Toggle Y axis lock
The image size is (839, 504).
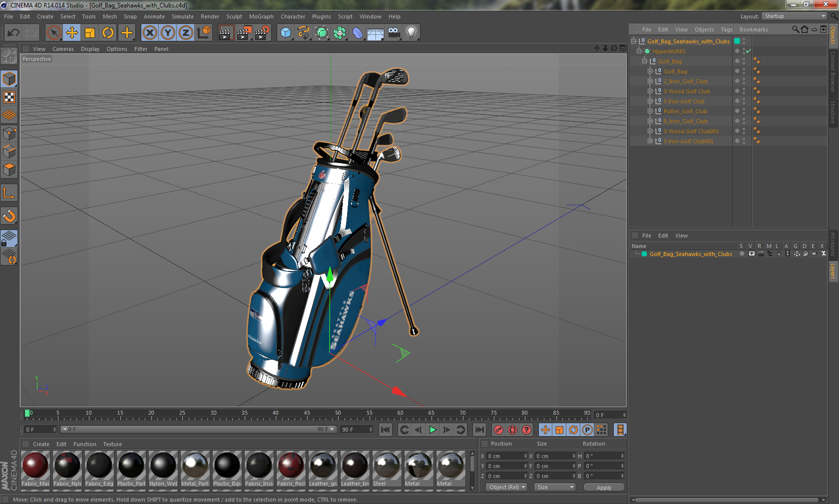pyautogui.click(x=168, y=33)
